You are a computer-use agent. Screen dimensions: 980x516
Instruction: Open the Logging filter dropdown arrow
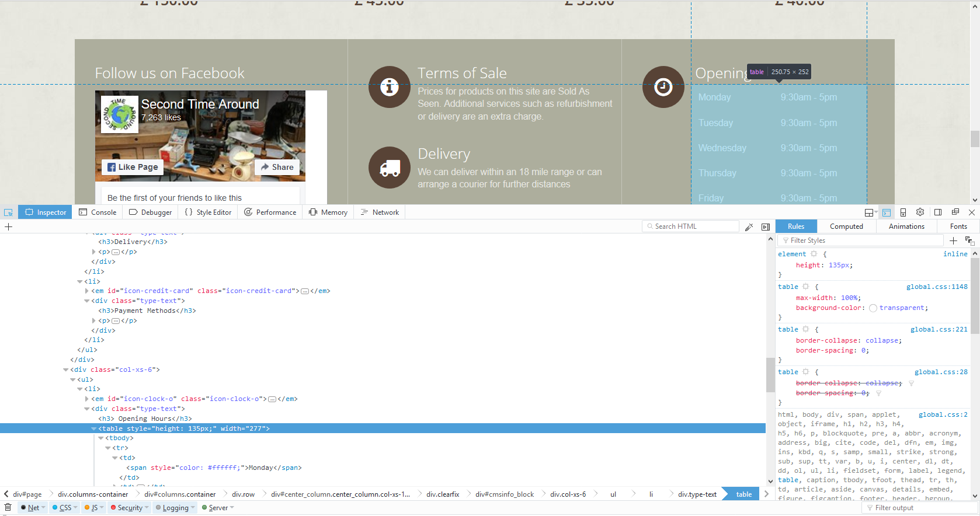(193, 507)
